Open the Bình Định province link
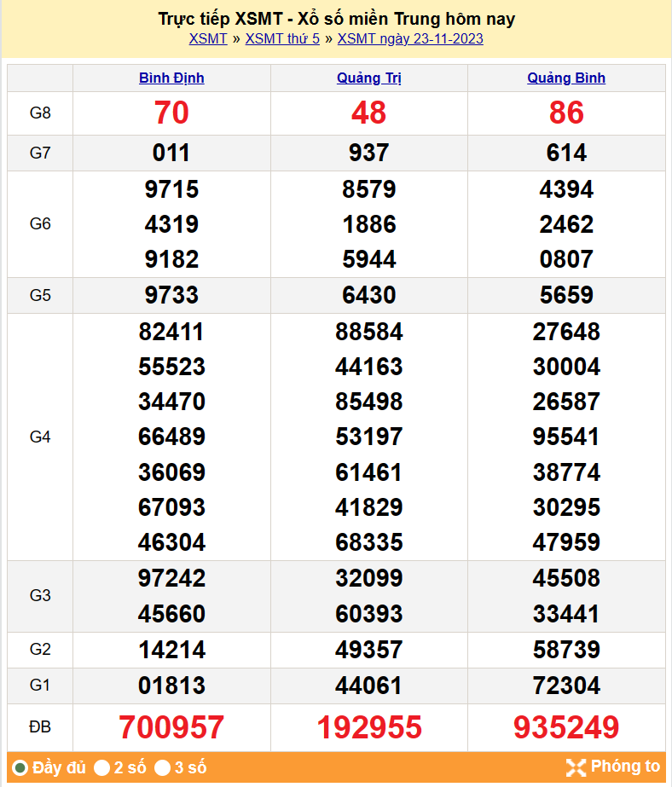The image size is (672, 787). 171,78
